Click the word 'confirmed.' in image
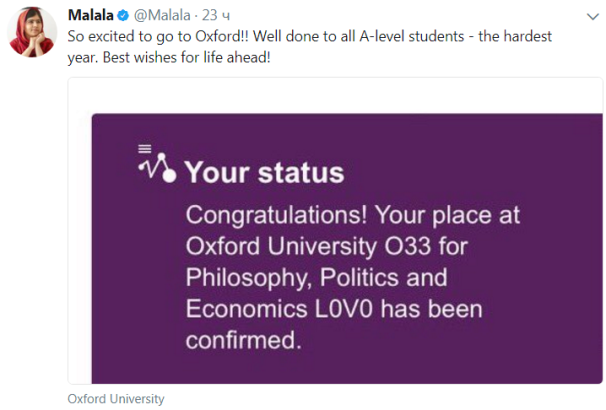The width and height of the screenshot is (606, 410). click(243, 339)
